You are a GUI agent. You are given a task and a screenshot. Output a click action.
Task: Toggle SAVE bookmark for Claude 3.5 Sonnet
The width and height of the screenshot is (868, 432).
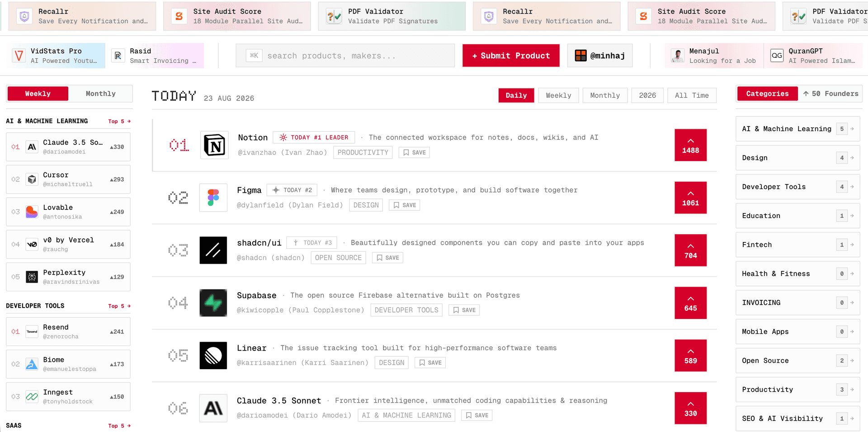coord(476,415)
